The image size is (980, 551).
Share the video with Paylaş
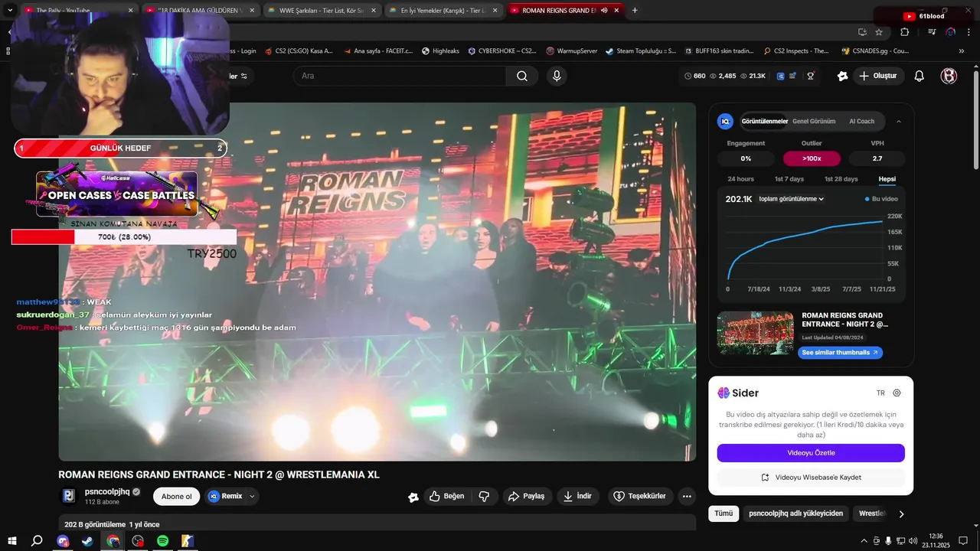526,496
